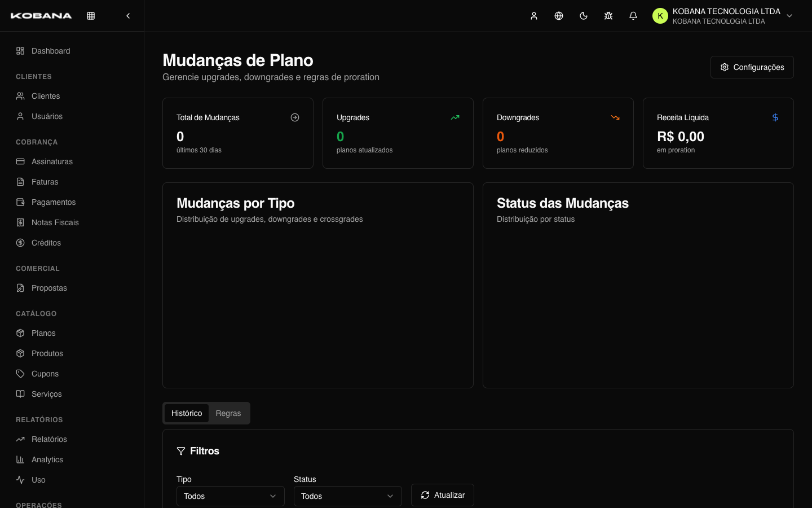The image size is (812, 508).
Task: Open the Status dropdown
Action: point(348,496)
